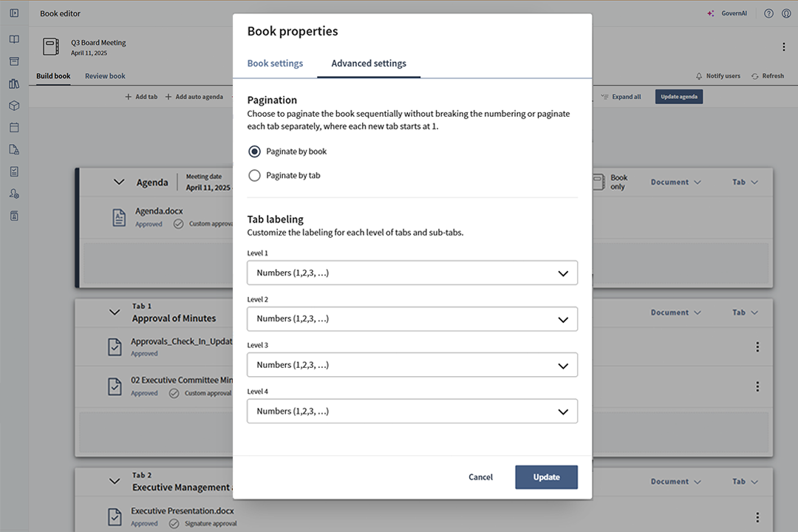Screen dimensions: 798x532
Task: Click the secured document icon in sidebar
Action: [13, 149]
